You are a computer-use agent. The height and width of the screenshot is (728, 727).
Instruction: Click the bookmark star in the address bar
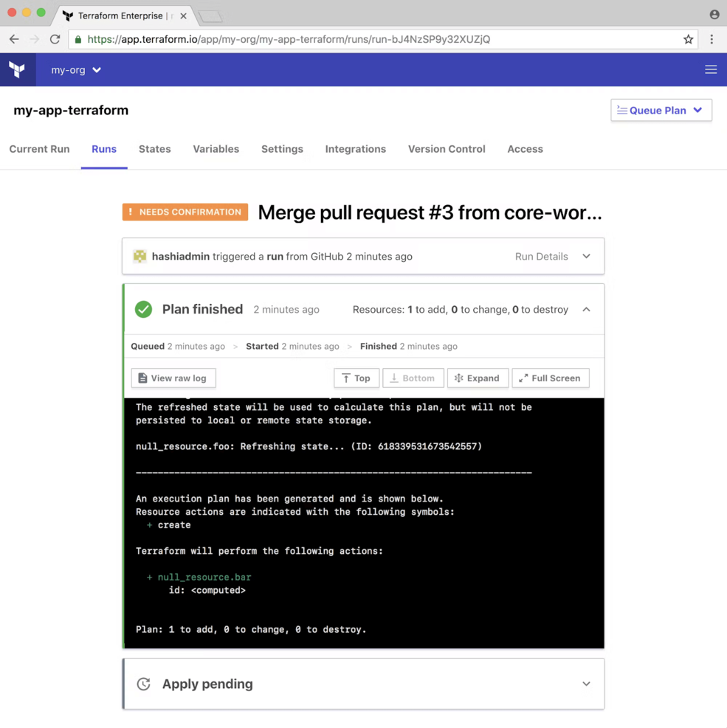(x=688, y=38)
